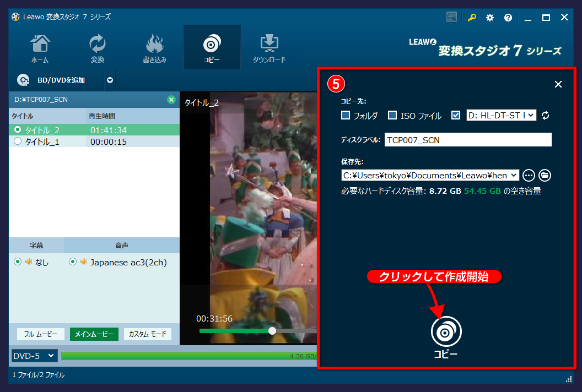Maximize the Leawo window

pos(546,18)
